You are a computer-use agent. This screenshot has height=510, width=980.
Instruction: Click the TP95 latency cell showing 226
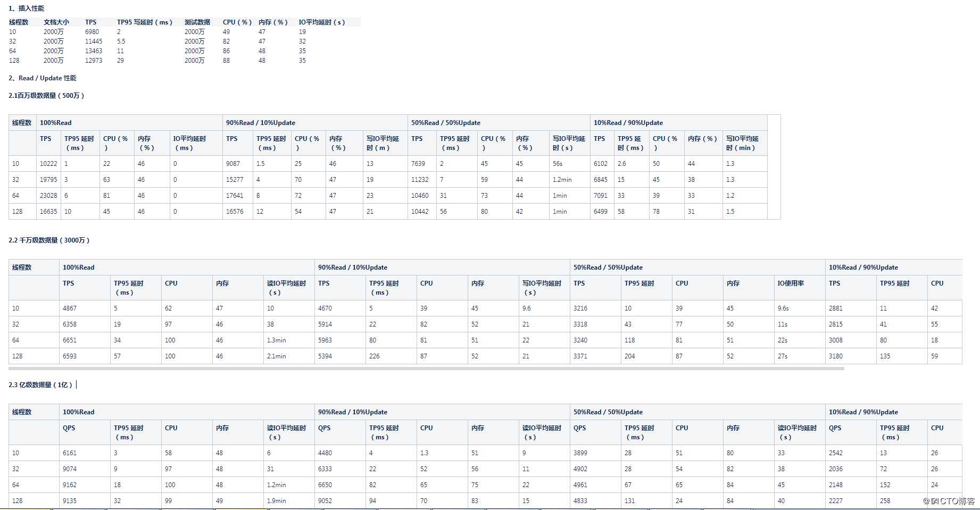[x=375, y=356]
